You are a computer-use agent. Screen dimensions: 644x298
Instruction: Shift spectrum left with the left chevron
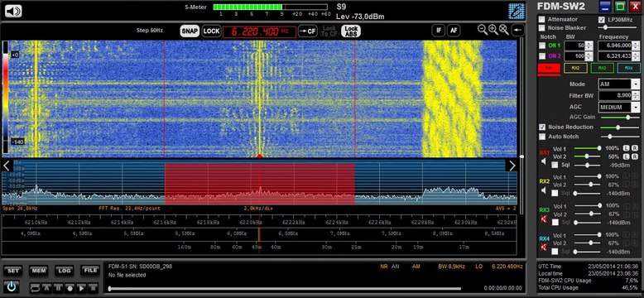click(7, 166)
